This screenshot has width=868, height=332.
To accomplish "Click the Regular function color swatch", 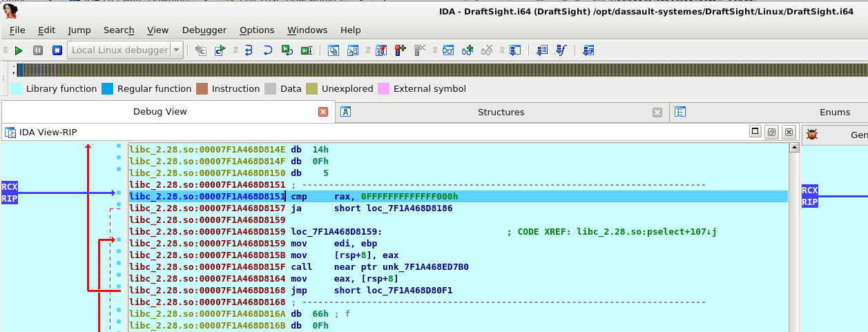I will pos(108,88).
